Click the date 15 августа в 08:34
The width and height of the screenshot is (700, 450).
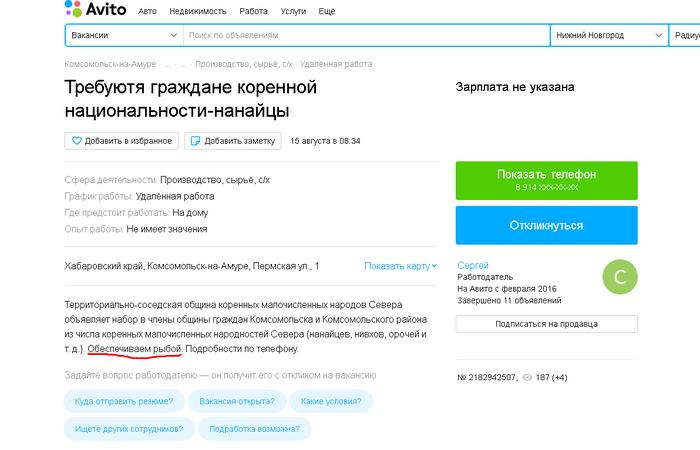[325, 141]
